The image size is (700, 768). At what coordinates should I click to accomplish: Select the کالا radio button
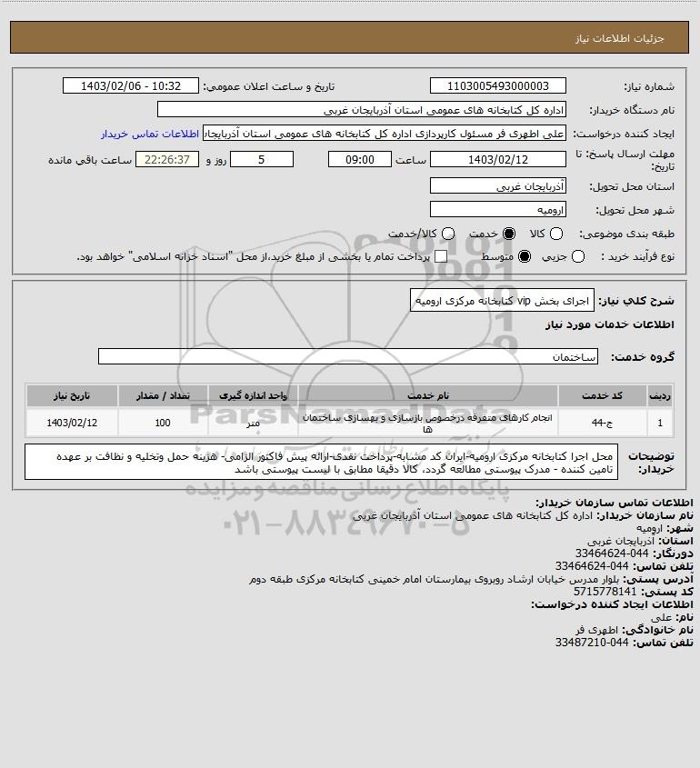[x=556, y=234]
